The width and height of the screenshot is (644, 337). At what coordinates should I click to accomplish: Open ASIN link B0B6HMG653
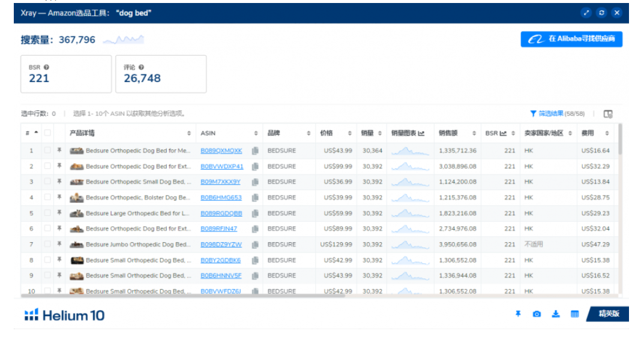click(221, 198)
